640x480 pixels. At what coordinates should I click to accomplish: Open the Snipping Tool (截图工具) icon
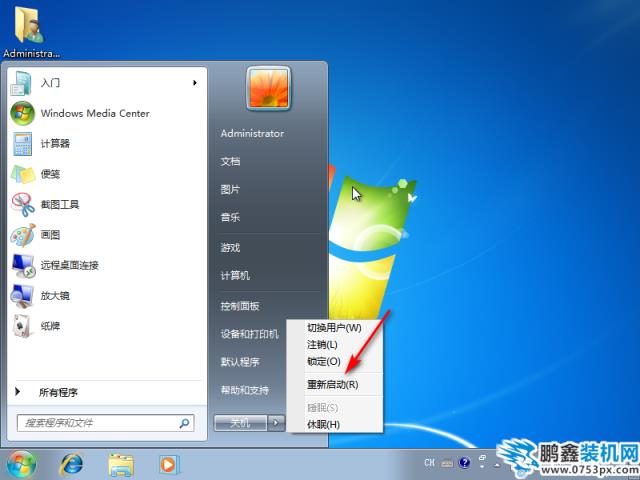pos(23,204)
